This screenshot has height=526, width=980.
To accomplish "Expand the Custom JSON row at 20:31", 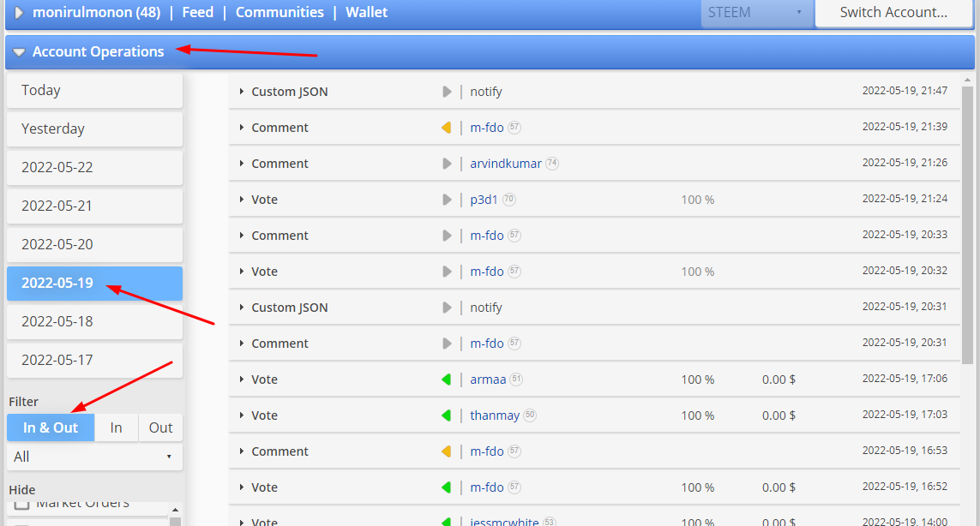I will tap(241, 308).
